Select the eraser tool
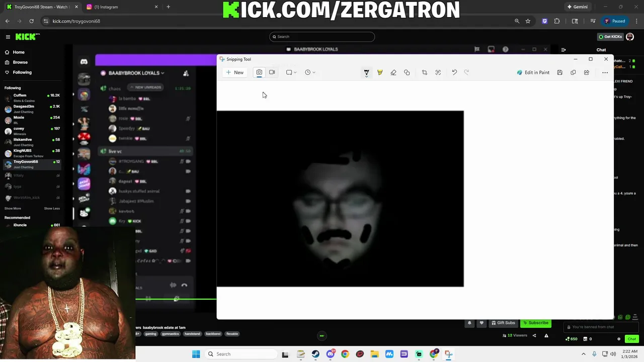Viewport: 644px width, 362px height. click(x=393, y=73)
